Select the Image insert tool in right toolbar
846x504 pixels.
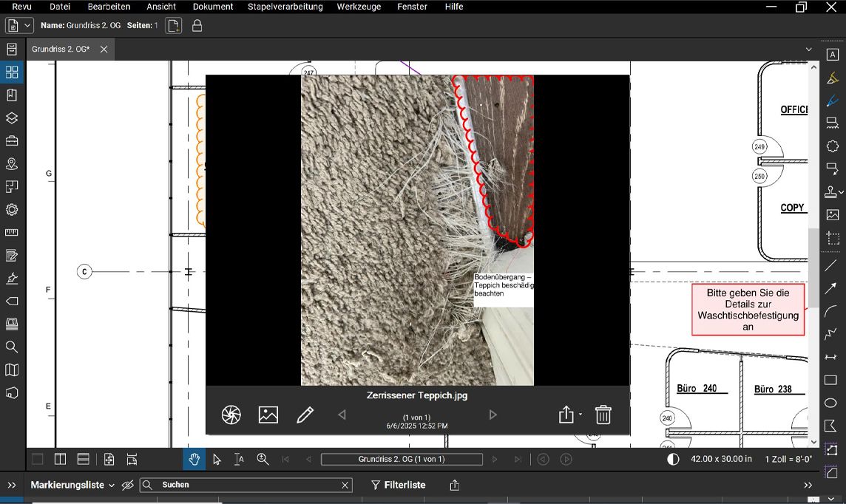click(x=833, y=214)
